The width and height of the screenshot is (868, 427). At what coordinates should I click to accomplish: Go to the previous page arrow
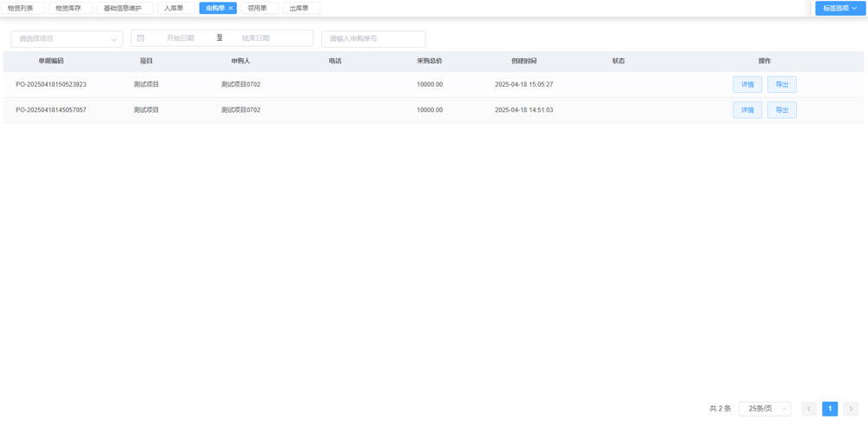point(809,409)
